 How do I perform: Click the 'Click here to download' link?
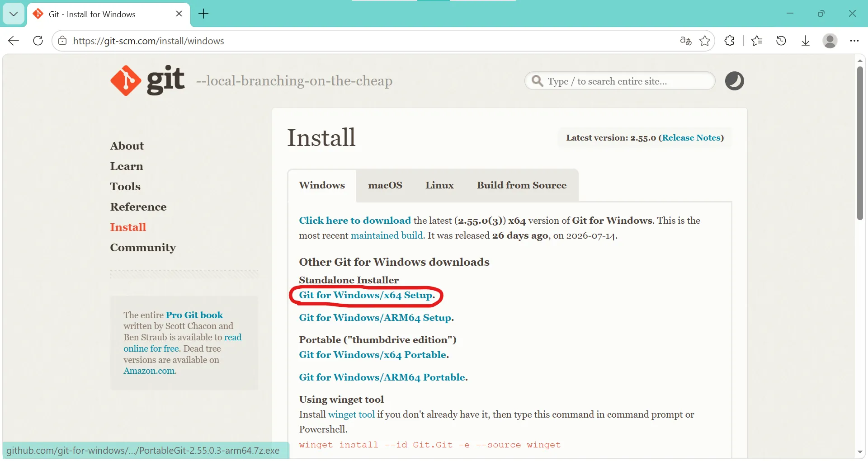355,221
